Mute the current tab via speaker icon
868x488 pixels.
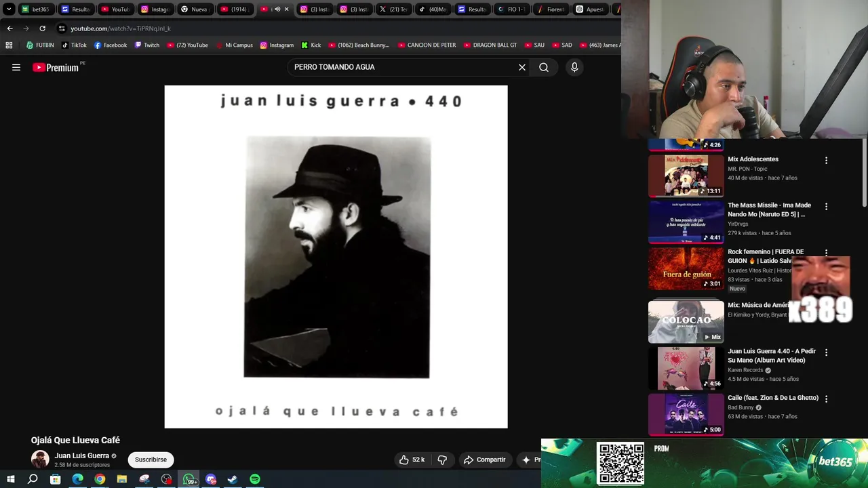click(x=277, y=9)
